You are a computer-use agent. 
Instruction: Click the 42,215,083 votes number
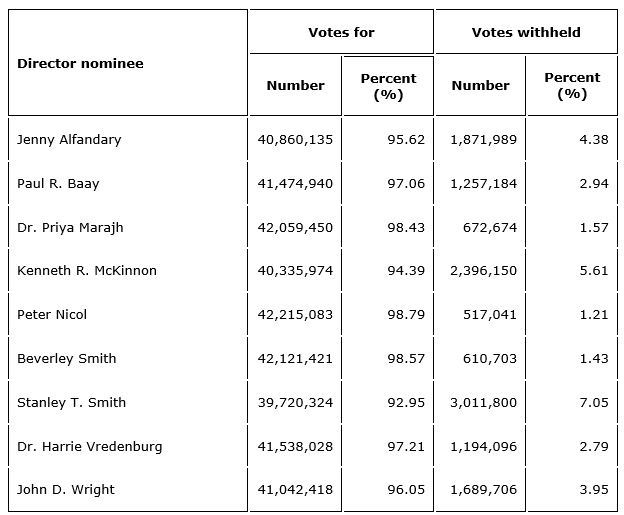pyautogui.click(x=295, y=314)
